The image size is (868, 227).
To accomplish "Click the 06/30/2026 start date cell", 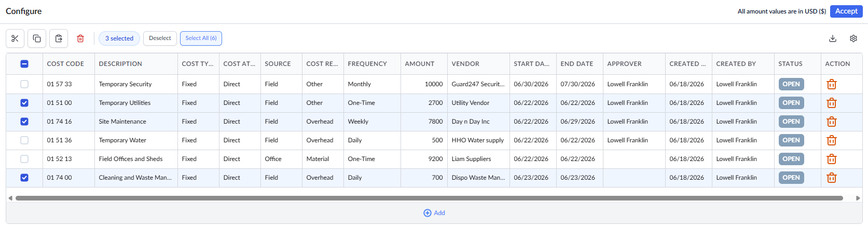I will [x=533, y=84].
